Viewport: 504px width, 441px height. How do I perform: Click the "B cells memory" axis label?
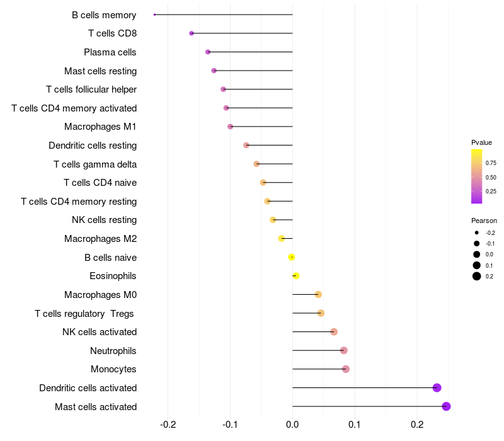pos(104,14)
